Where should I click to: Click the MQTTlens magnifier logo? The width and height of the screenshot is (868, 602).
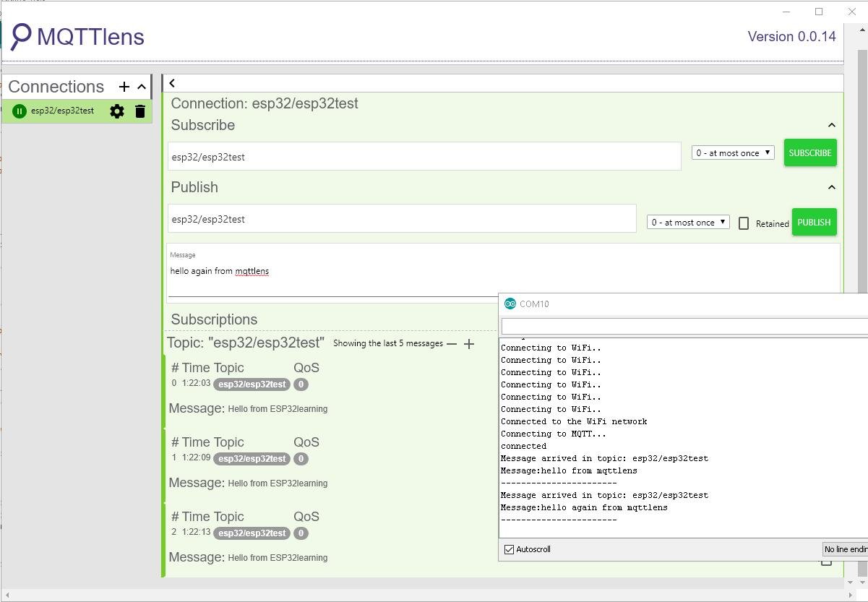(x=21, y=36)
